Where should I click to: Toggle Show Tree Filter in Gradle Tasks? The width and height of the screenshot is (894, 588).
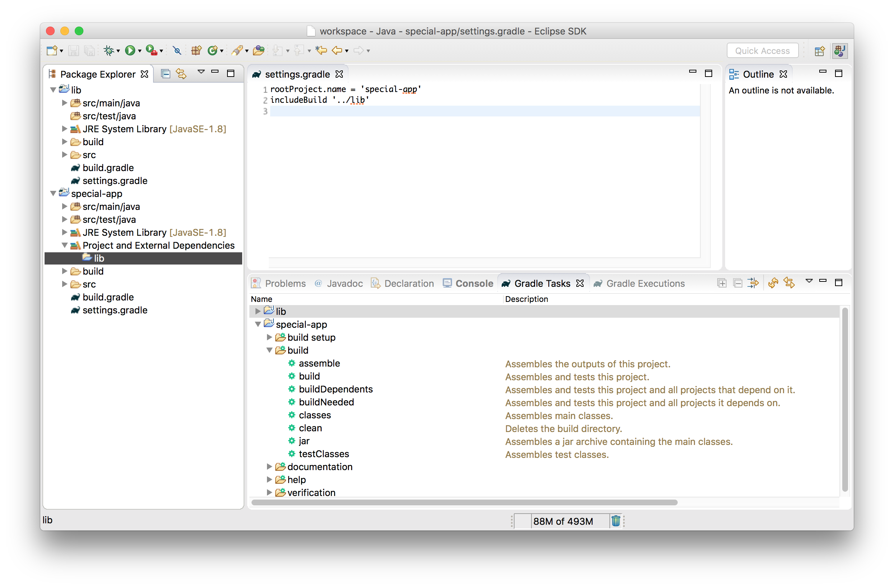(x=753, y=283)
